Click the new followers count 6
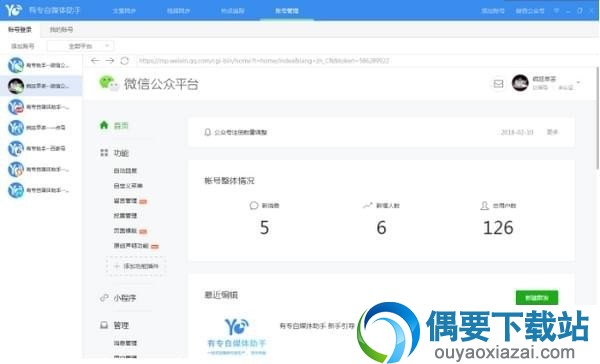This screenshot has width=600, height=364. (x=381, y=228)
